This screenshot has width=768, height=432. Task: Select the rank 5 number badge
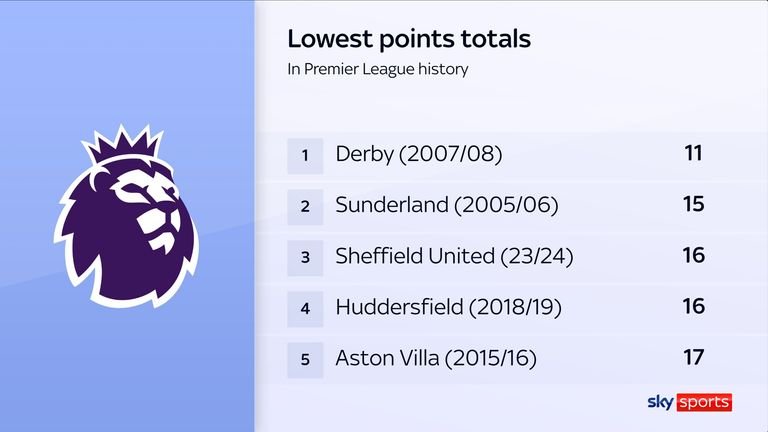click(x=305, y=359)
